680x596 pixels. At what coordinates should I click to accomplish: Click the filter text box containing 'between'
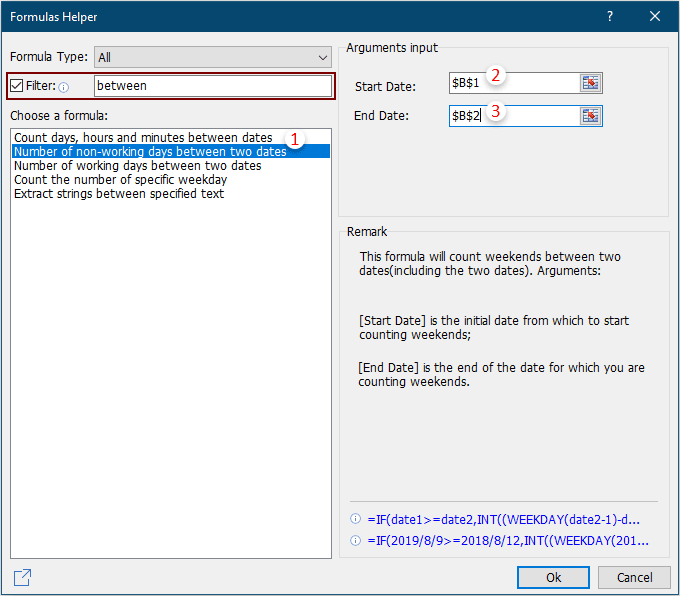212,86
